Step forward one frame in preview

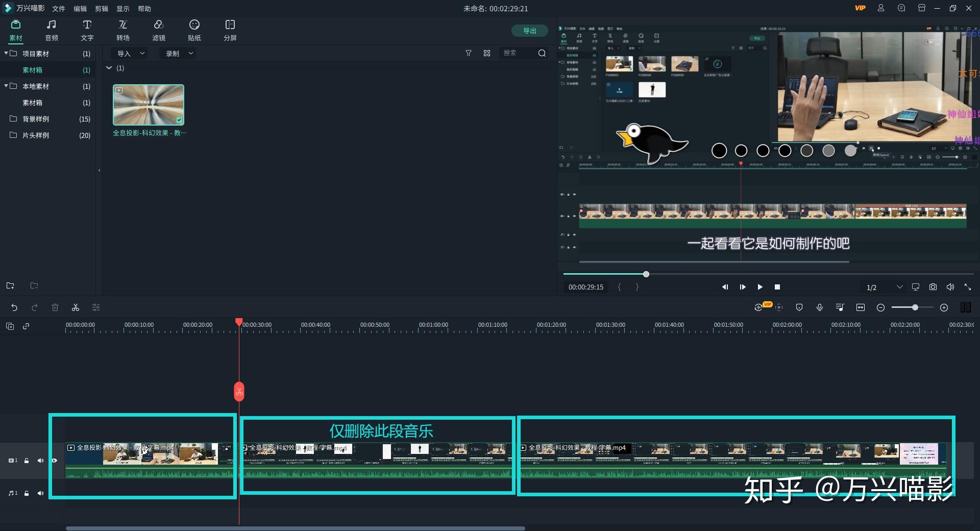tap(743, 287)
